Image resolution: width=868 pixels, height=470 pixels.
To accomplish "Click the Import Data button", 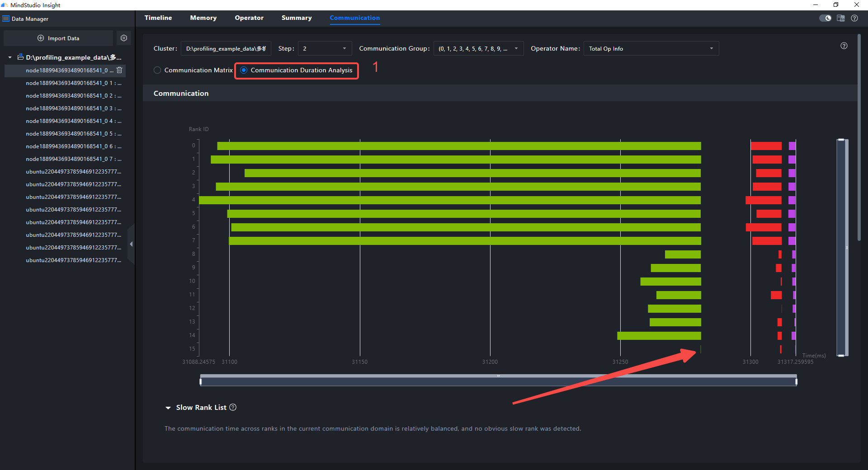I will tap(58, 38).
